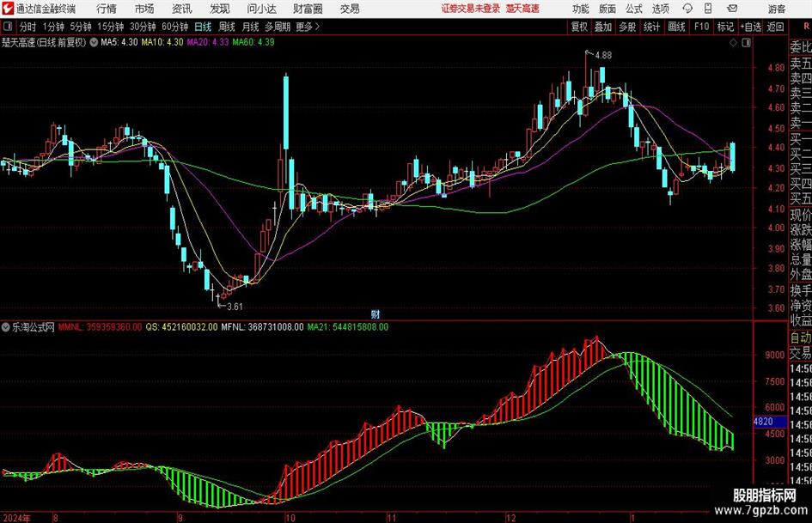
Task: Open the 财富圈 menu
Action: coord(308,9)
